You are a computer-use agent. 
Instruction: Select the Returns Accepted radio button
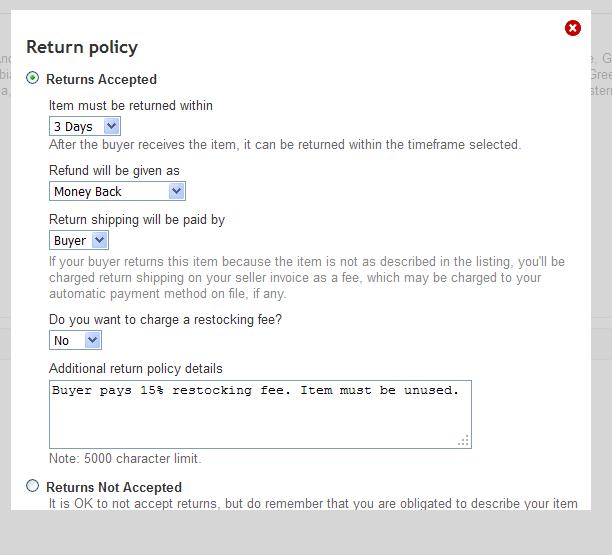click(x=33, y=78)
